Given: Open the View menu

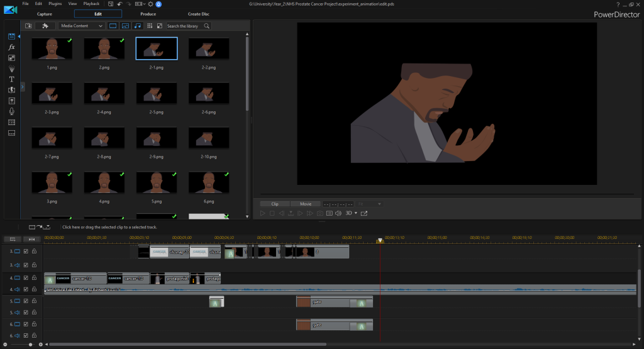Looking at the screenshot, I should click(72, 4).
